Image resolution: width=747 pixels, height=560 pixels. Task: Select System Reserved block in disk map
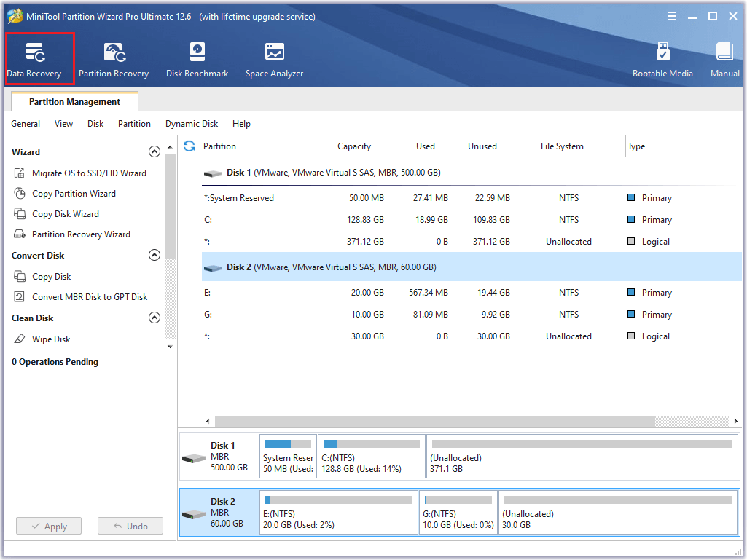(288, 456)
